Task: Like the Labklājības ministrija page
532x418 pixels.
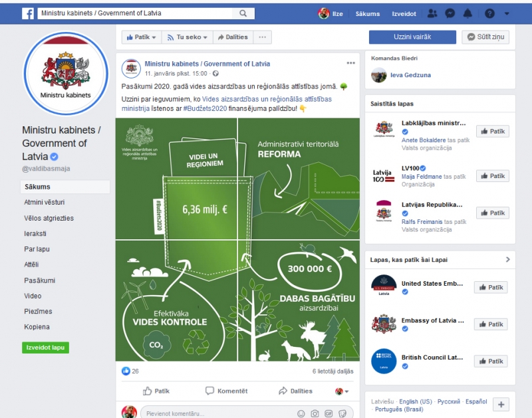Action: coord(493,131)
